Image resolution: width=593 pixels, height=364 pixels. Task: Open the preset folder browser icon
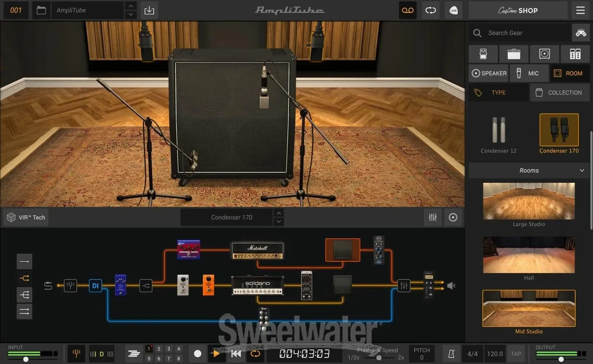point(41,10)
